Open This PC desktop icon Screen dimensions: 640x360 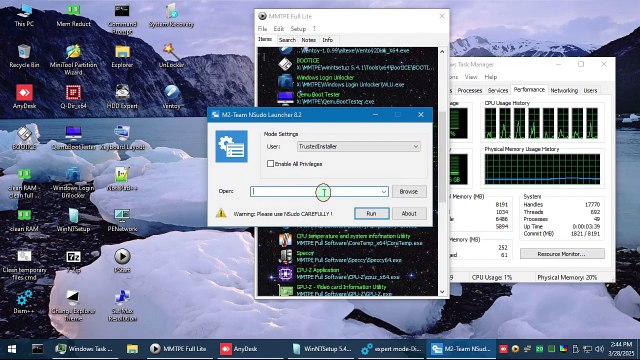point(24,15)
